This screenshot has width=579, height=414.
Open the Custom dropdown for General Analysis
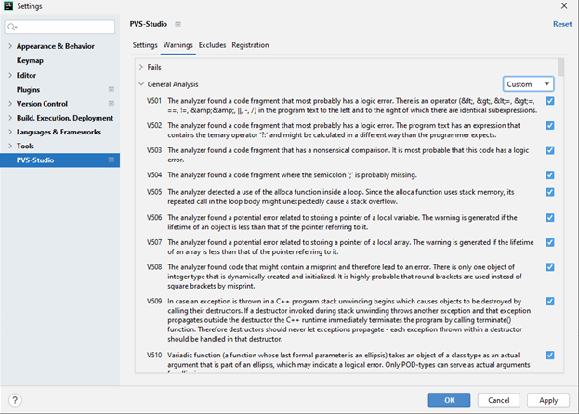click(528, 84)
